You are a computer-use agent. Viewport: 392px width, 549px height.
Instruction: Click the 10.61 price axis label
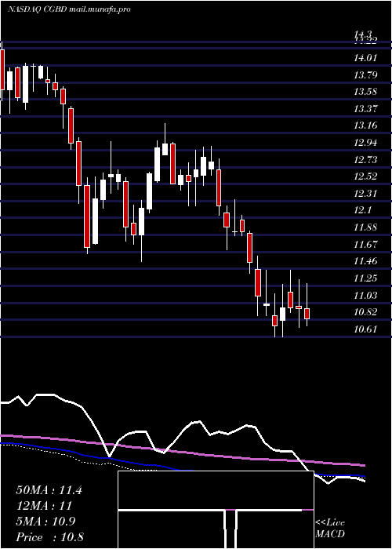click(365, 329)
